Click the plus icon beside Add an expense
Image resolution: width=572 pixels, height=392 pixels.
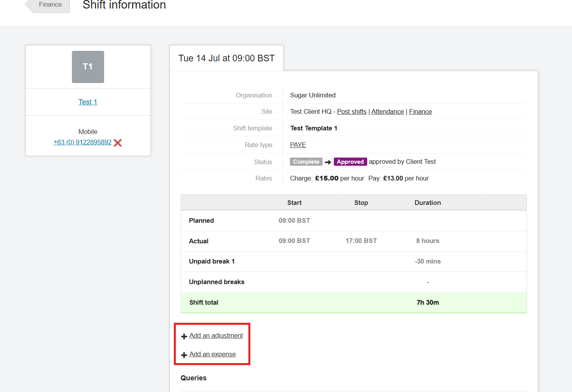[x=184, y=355]
